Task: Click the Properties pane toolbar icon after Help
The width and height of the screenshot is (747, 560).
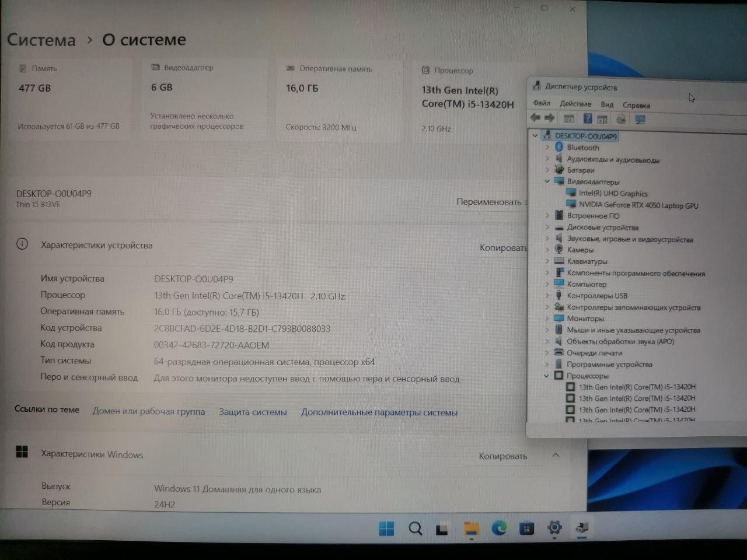Action: (602, 119)
